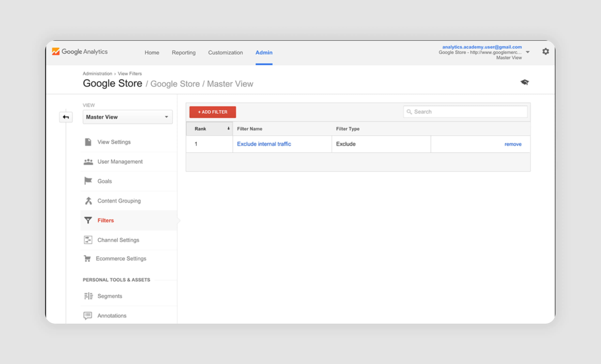The height and width of the screenshot is (364, 601).
Task: Go to the Home tab
Action: [x=152, y=53]
